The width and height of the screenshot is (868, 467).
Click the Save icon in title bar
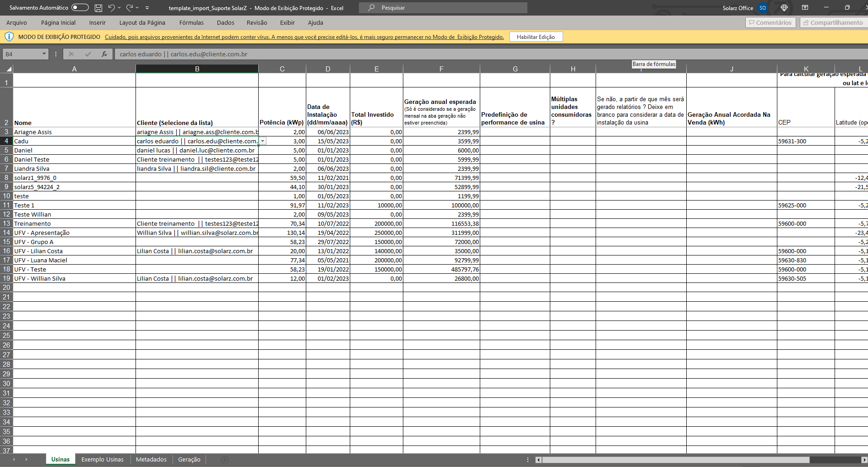(98, 8)
